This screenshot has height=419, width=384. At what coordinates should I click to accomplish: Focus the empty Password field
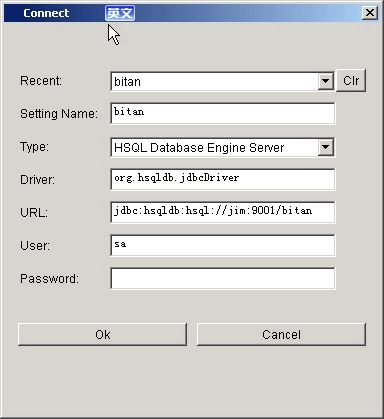[223, 278]
